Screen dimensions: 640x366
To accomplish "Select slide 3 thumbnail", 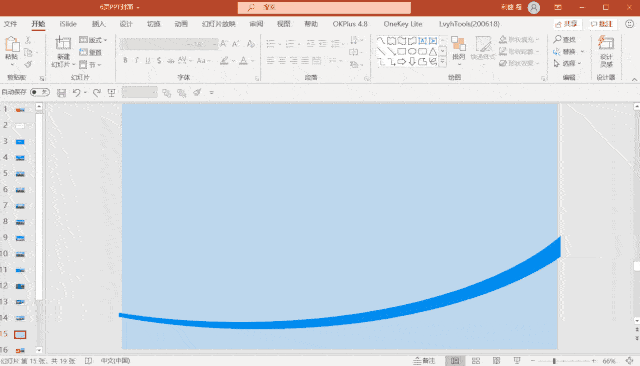I will click(x=20, y=142).
